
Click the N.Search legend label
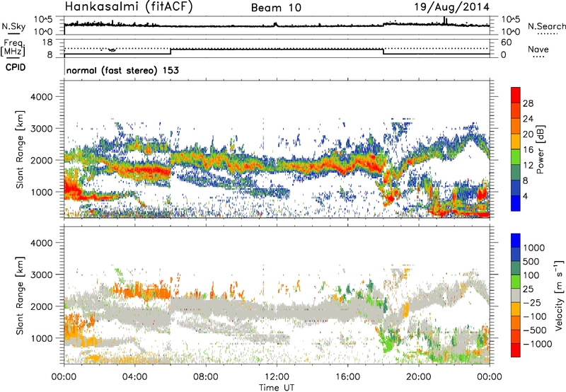(x=546, y=26)
